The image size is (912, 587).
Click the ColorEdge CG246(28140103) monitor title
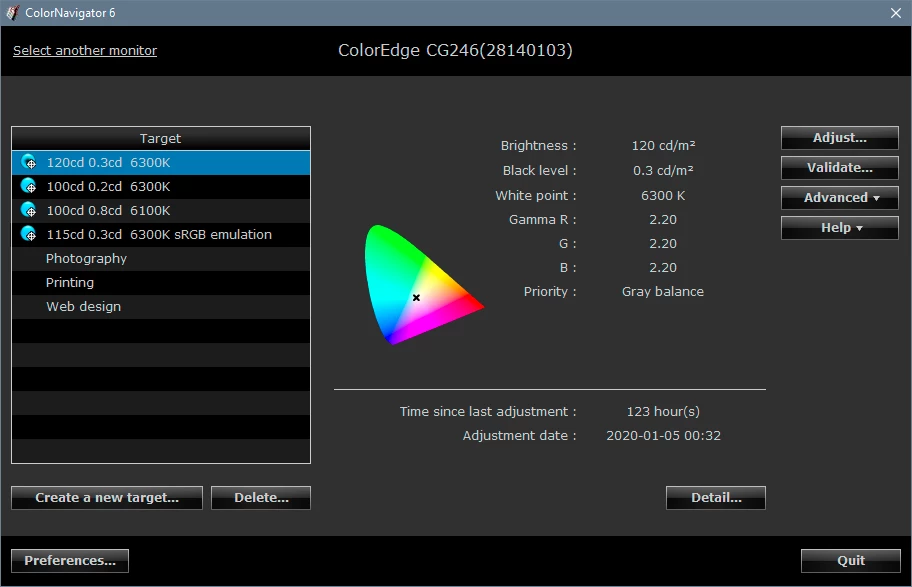point(455,50)
